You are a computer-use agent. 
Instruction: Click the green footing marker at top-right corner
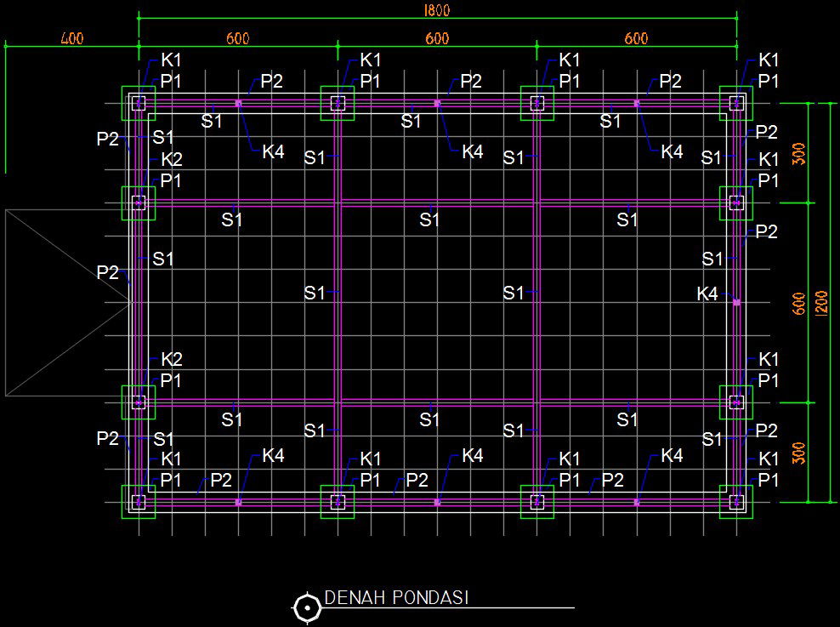736,104
